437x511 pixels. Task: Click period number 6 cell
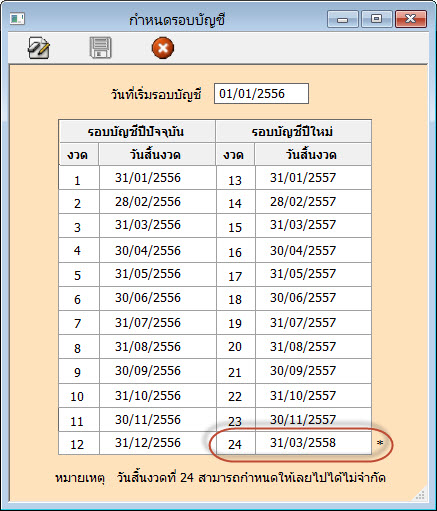pyautogui.click(x=79, y=298)
